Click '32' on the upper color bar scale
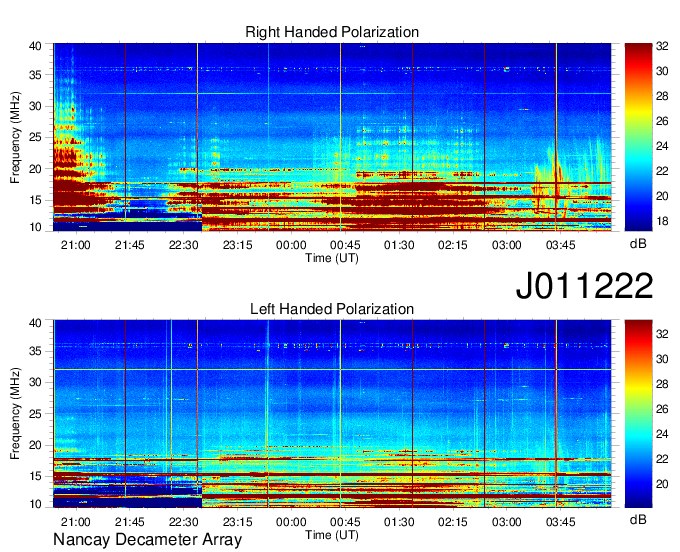This screenshot has width=680, height=552. [662, 46]
